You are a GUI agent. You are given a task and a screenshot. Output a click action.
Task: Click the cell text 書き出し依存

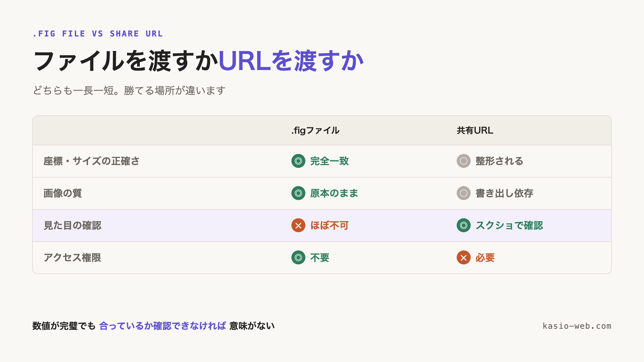[x=504, y=193]
